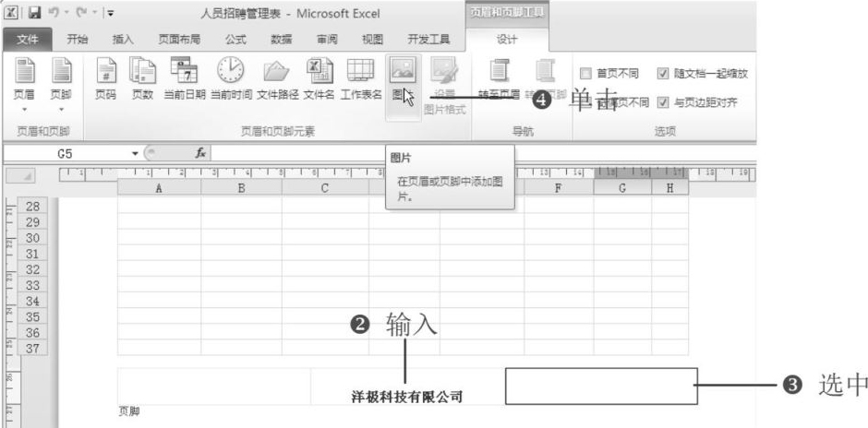Click the Redo icon in quick access toolbar
This screenshot has width=868, height=428.
tap(81, 13)
